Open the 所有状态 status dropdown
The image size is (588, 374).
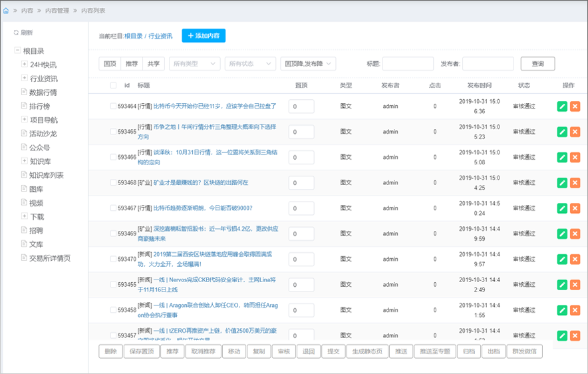coord(250,64)
